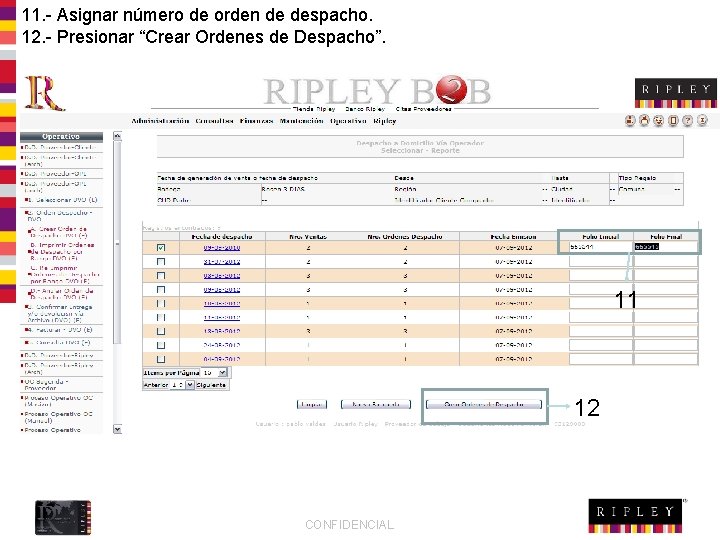Open the 18-08-2012 dispatch date link
This screenshot has width=720, height=540.
pyautogui.click(x=222, y=331)
